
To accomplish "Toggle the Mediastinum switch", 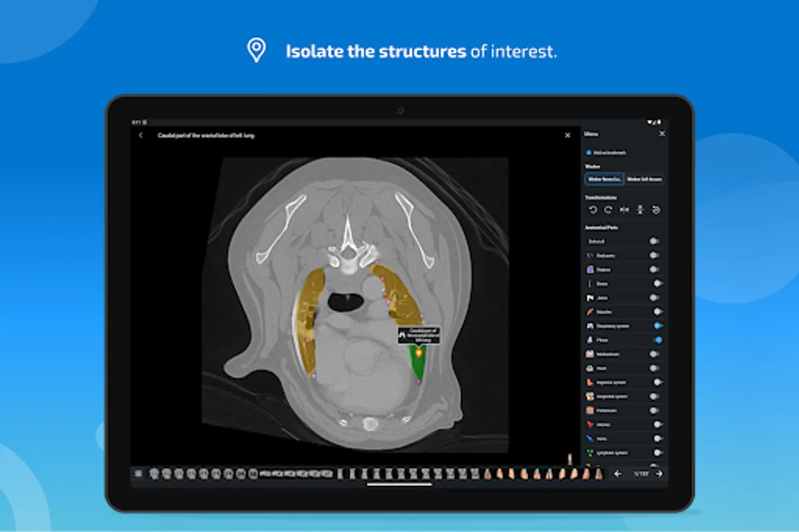I will coord(655,354).
